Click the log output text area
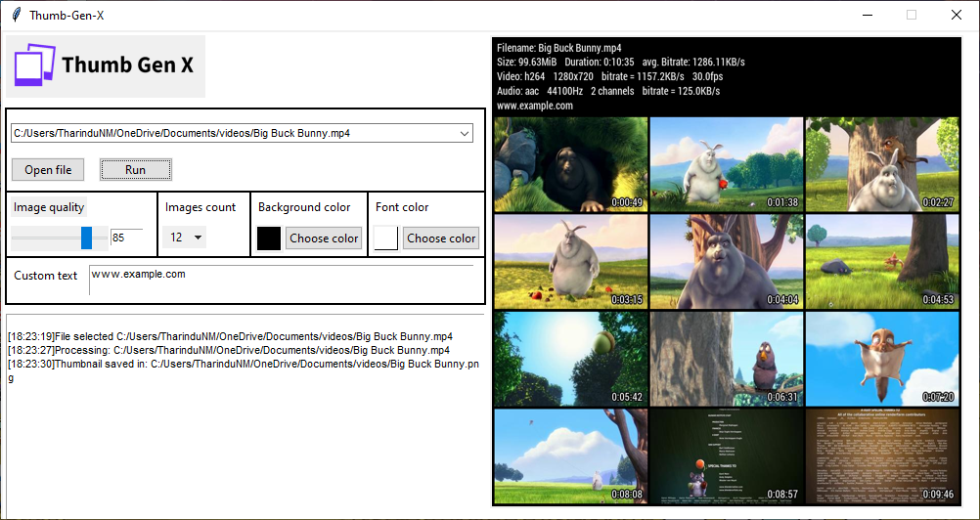 (245, 415)
